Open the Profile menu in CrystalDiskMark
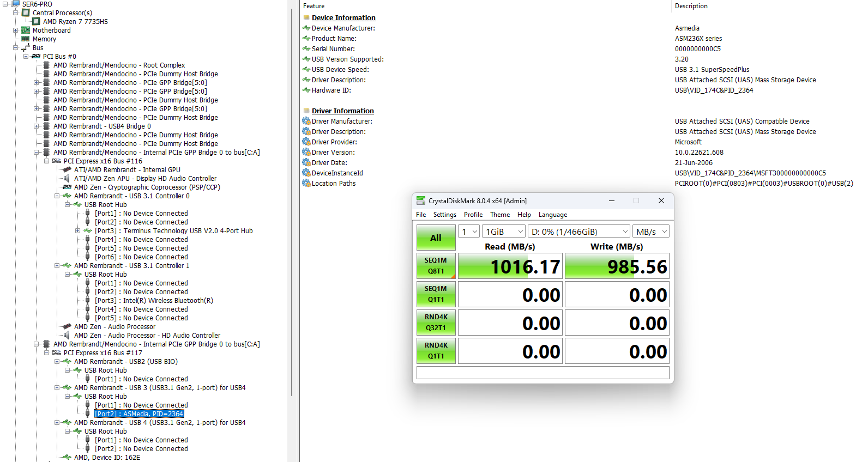 (x=473, y=215)
